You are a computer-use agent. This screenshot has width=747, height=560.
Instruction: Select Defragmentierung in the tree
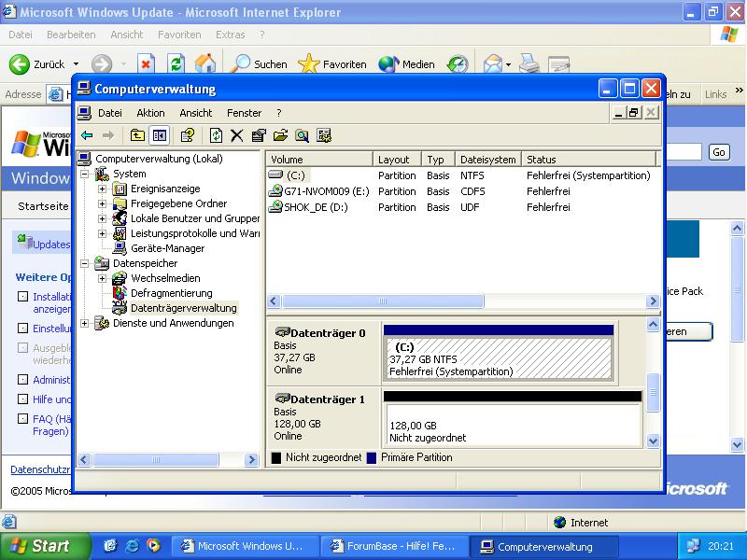point(172,293)
